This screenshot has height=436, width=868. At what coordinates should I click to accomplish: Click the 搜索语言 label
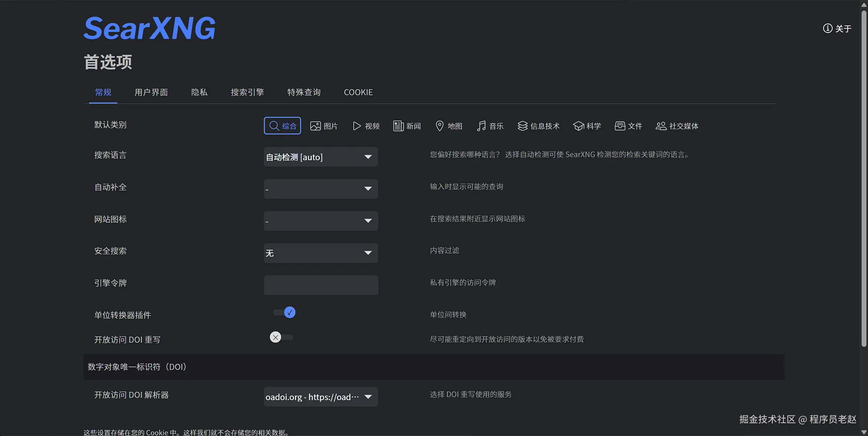point(110,155)
